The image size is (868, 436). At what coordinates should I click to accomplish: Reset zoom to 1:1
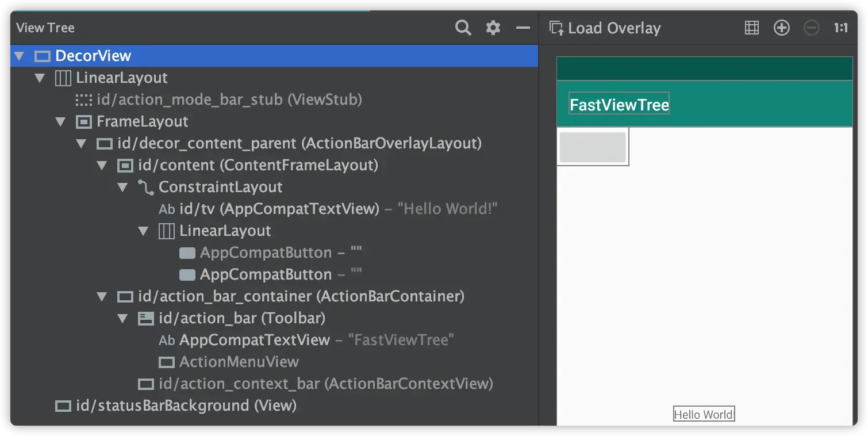(841, 28)
